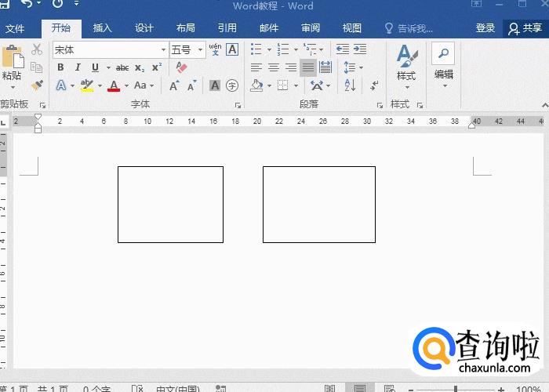
Task: Click the Cut scissors icon
Action: 37,49
